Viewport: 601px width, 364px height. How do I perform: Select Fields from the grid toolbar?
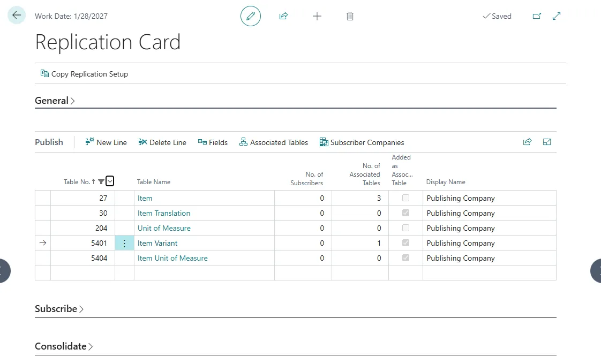pyautogui.click(x=213, y=142)
